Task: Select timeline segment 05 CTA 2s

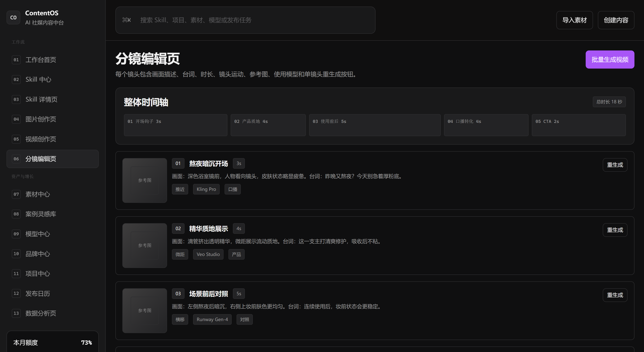Action: (579, 125)
